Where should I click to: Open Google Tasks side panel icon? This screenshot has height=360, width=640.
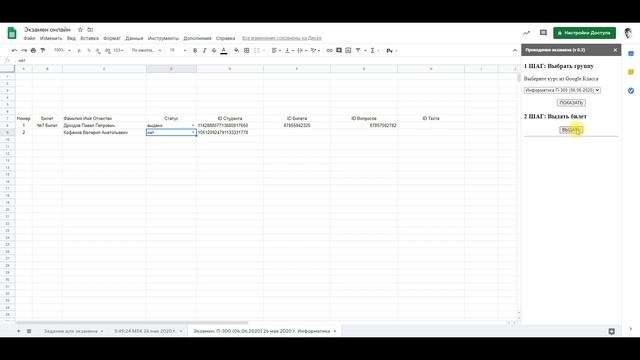[631, 91]
